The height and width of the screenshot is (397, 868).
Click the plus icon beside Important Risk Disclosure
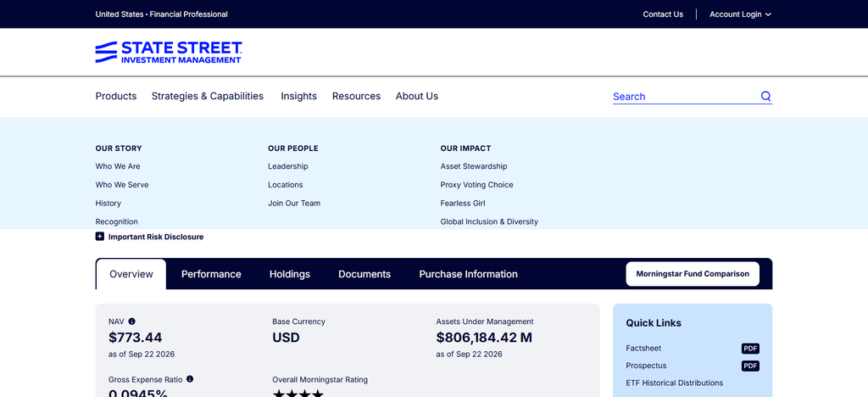click(x=100, y=237)
